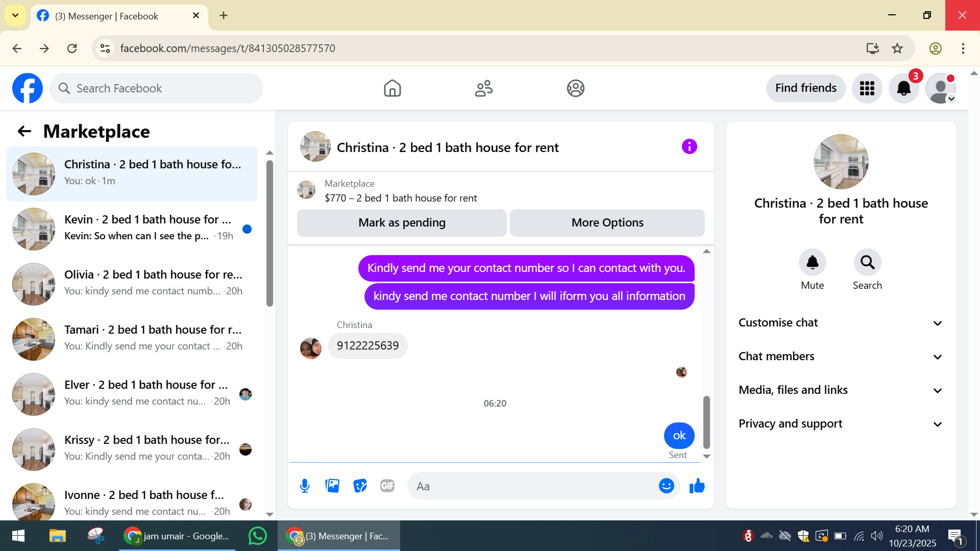Click the purple conversation info icon

pyautogui.click(x=689, y=147)
